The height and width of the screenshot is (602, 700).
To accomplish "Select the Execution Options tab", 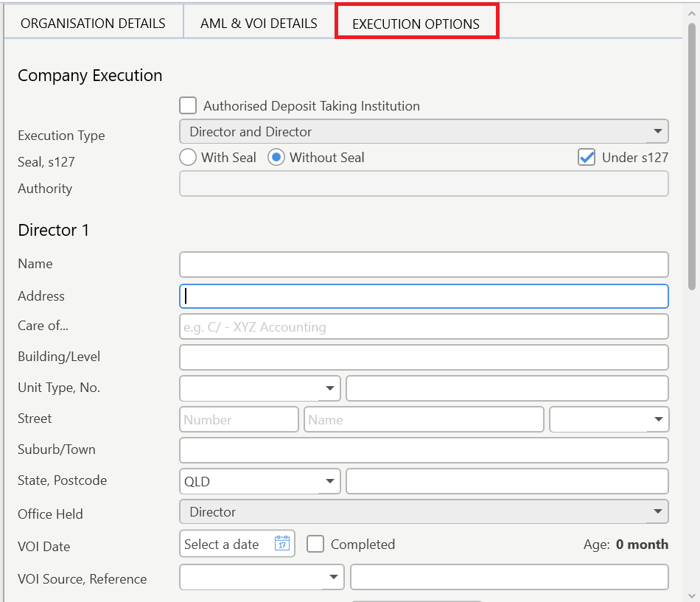I will pyautogui.click(x=416, y=24).
